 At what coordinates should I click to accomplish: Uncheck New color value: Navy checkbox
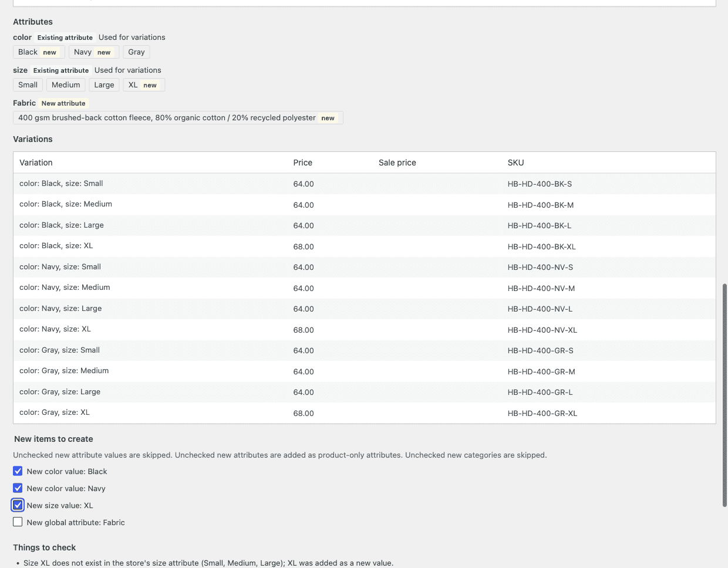(x=18, y=488)
